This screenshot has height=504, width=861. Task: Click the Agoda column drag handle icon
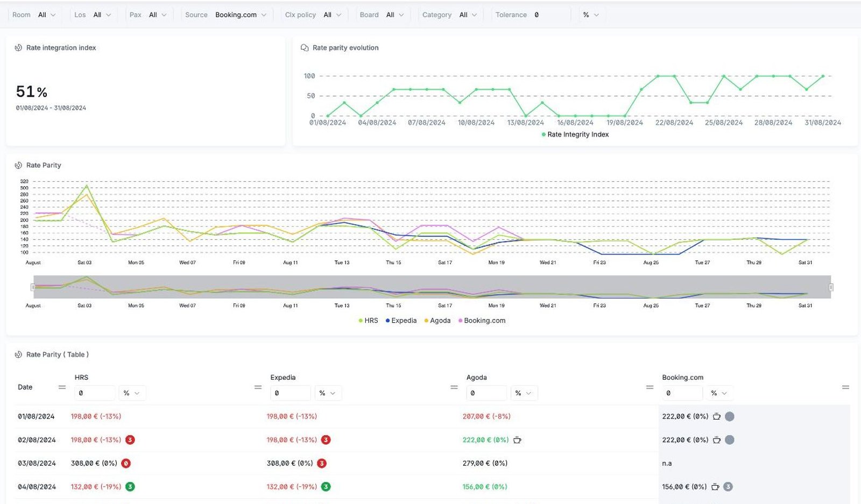[x=650, y=387]
